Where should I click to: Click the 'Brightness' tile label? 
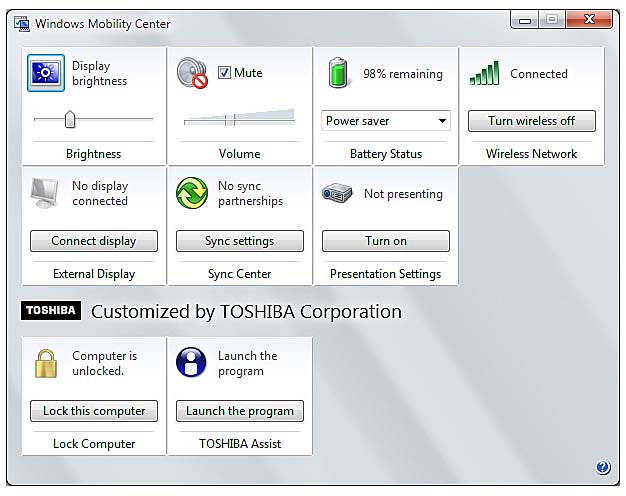click(x=93, y=154)
